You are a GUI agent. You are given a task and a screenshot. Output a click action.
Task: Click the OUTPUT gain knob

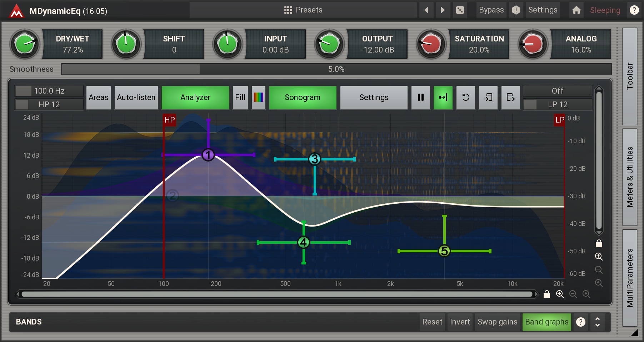click(329, 44)
